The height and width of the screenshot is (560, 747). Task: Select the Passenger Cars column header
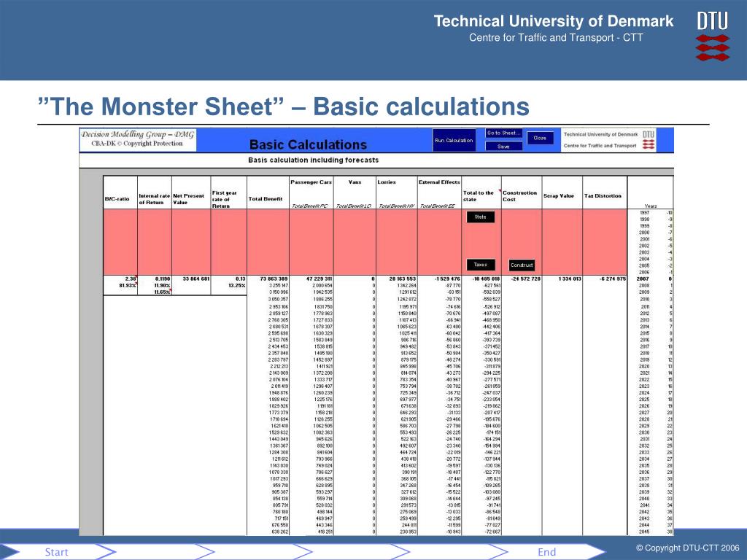coord(311,182)
